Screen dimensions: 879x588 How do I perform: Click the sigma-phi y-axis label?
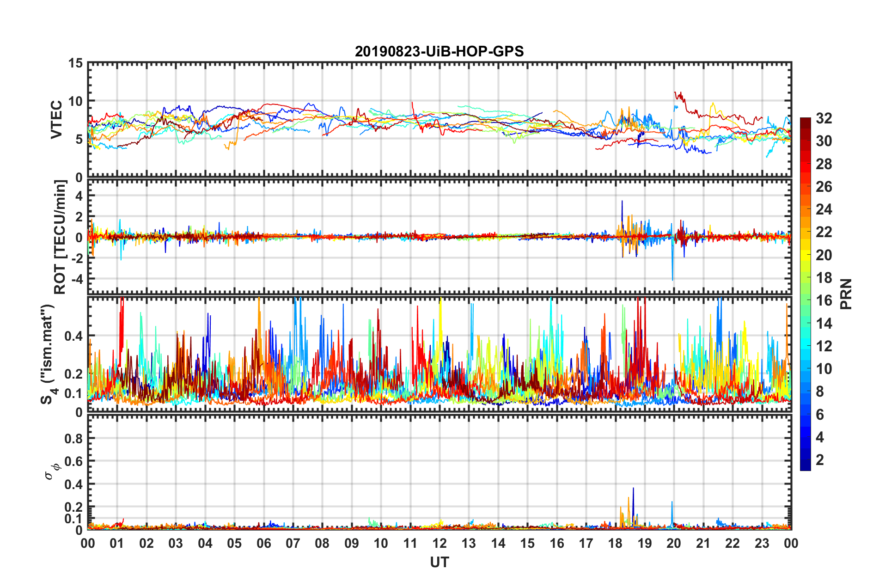point(52,471)
